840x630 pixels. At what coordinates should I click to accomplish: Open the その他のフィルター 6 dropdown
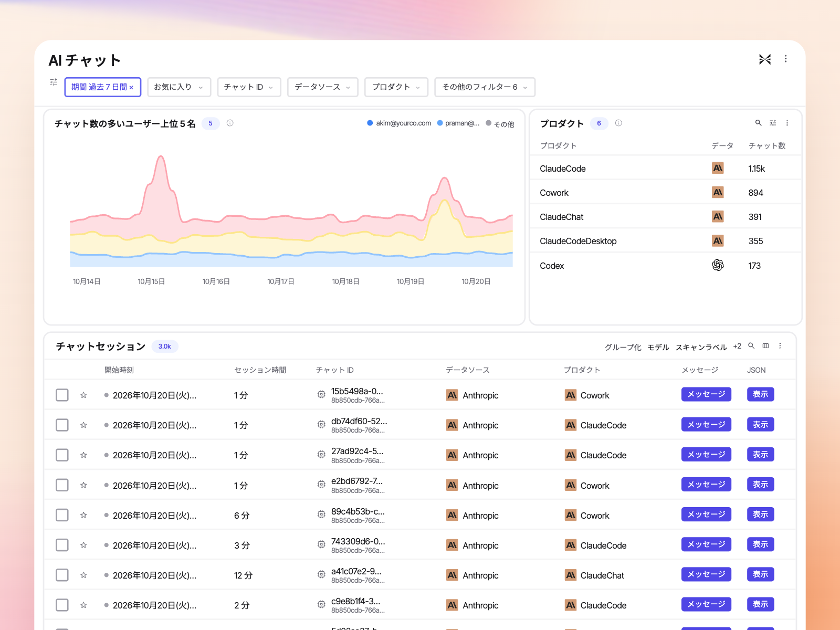click(x=485, y=87)
